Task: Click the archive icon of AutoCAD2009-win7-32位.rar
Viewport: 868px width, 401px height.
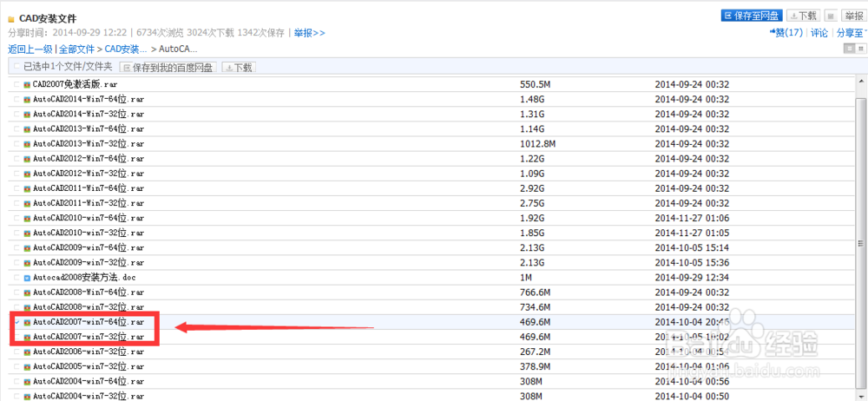Action: [27, 262]
